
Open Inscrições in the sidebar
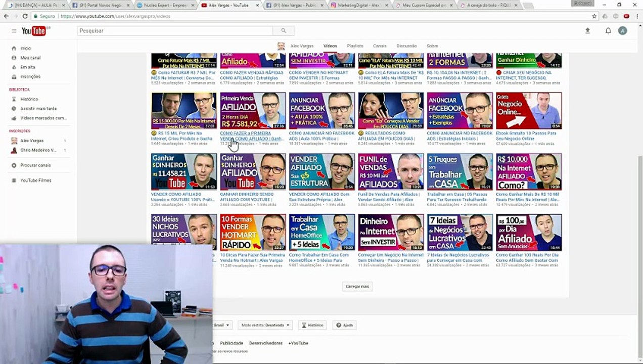point(30,77)
